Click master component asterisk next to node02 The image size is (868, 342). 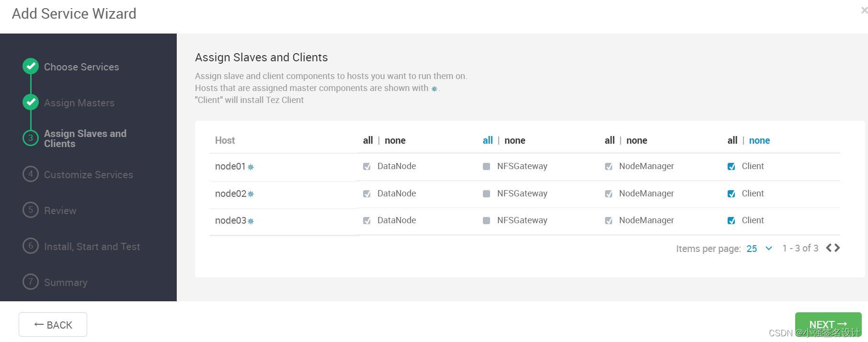251,194
